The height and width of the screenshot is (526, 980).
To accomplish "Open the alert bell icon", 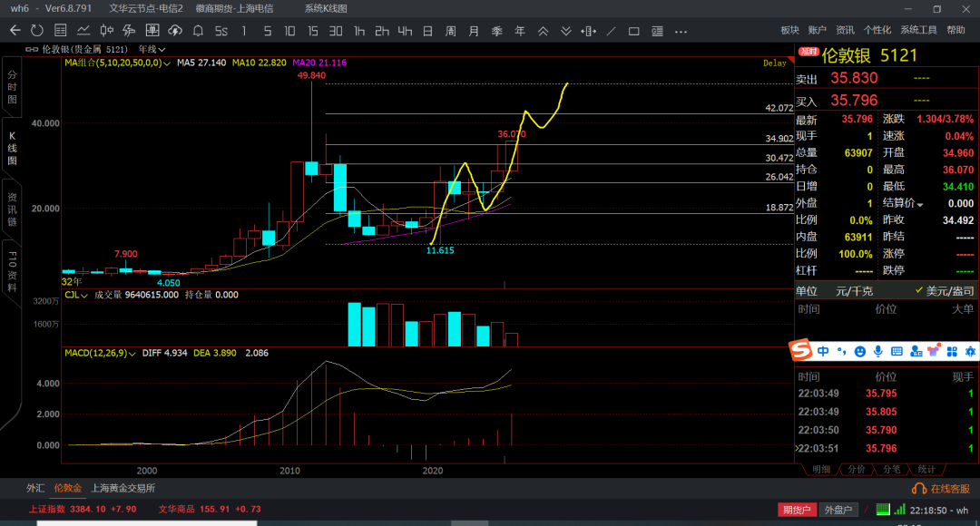I will tap(198, 31).
